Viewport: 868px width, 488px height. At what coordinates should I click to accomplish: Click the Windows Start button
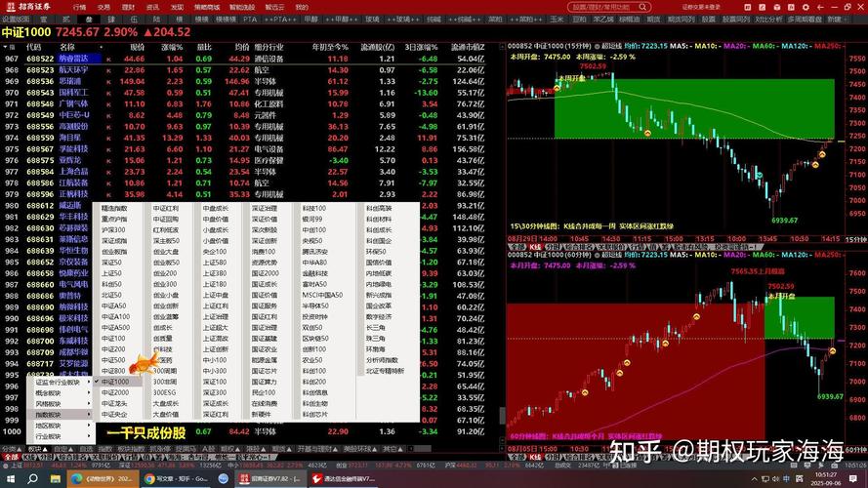[x=8, y=479]
